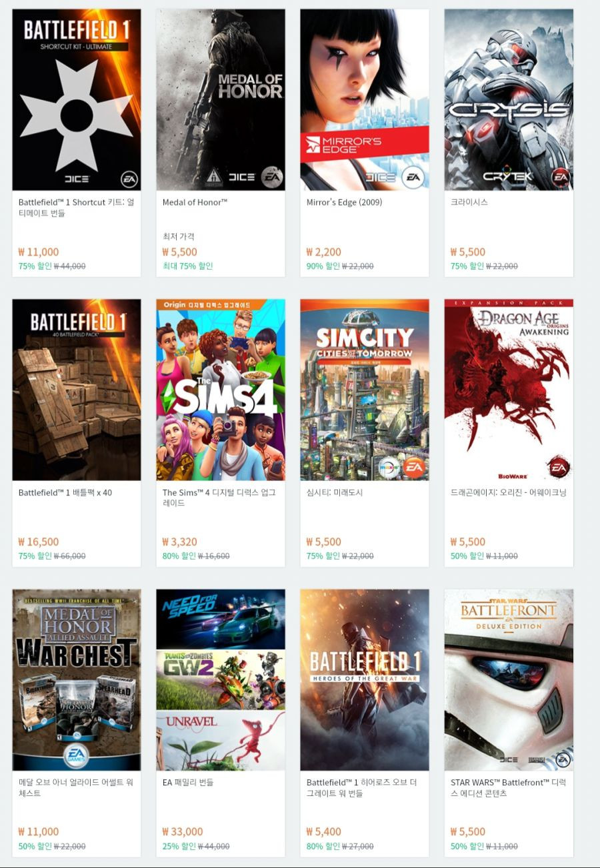Open the SimCity Cities of Tomorrow cover

point(365,390)
